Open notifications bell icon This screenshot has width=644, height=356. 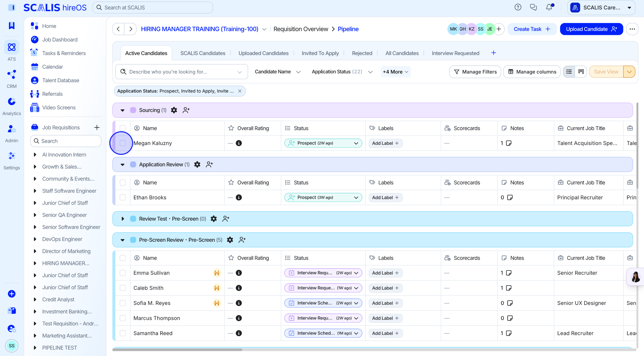point(549,7)
